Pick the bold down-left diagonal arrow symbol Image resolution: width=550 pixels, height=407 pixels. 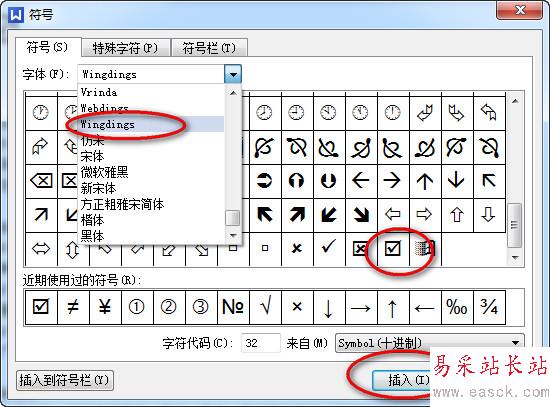point(328,215)
